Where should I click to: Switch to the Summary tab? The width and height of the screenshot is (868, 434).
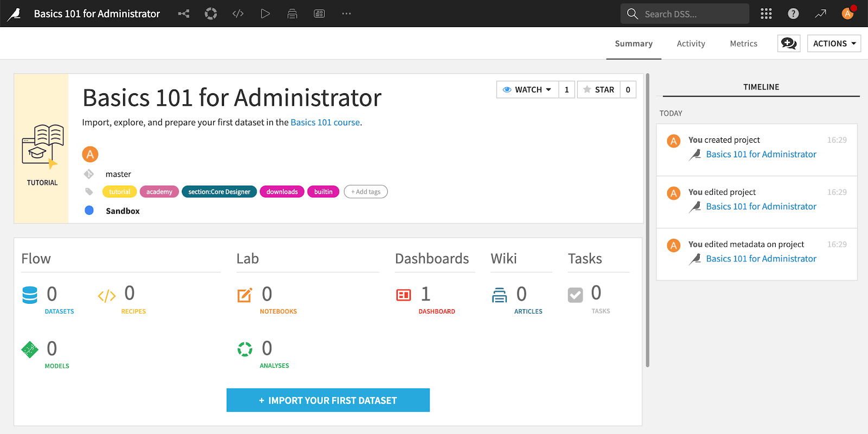click(634, 43)
